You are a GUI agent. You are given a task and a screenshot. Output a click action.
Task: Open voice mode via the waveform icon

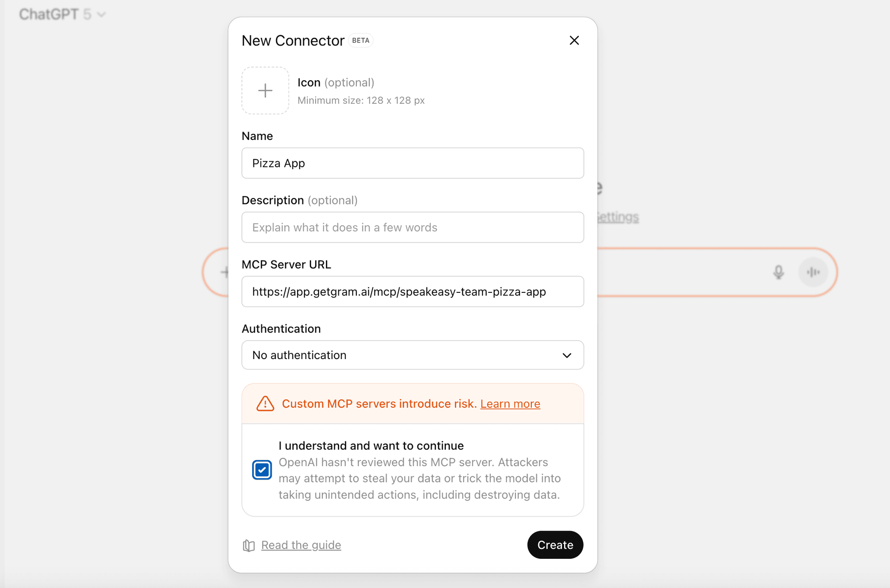pos(813,272)
